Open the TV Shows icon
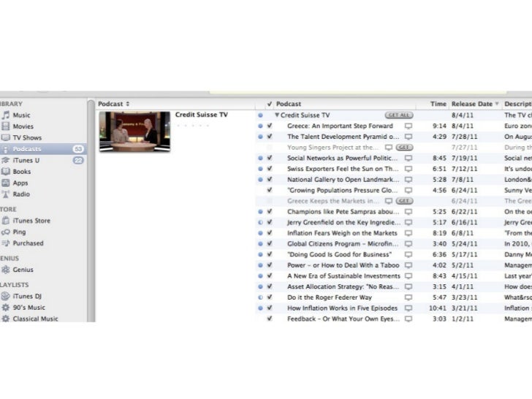This screenshot has height=399, width=532. 6,137
